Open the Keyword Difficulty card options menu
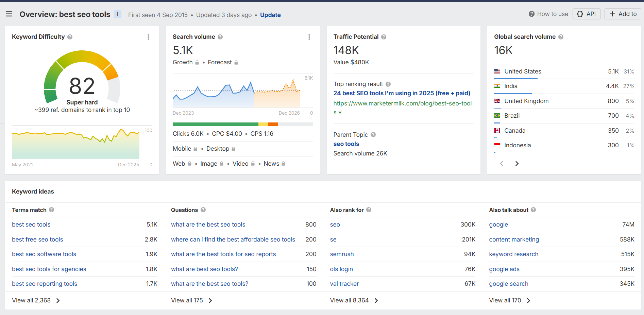This screenshot has height=315, width=644. [x=149, y=37]
